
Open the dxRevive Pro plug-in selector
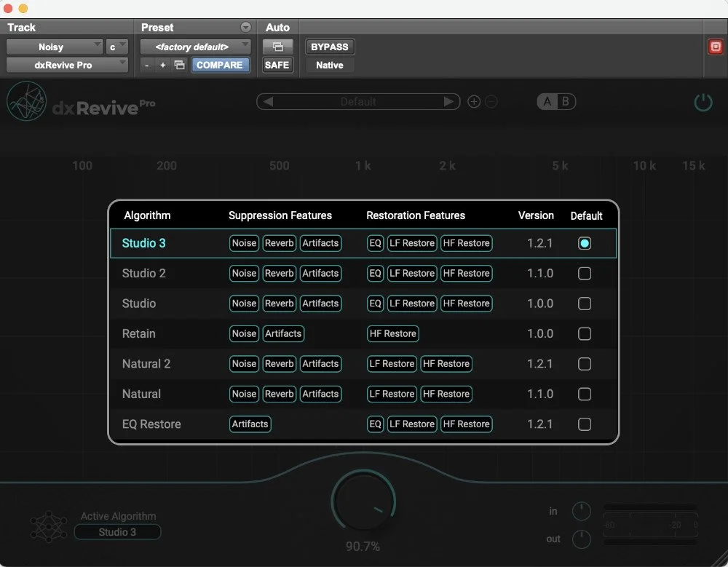click(x=67, y=65)
